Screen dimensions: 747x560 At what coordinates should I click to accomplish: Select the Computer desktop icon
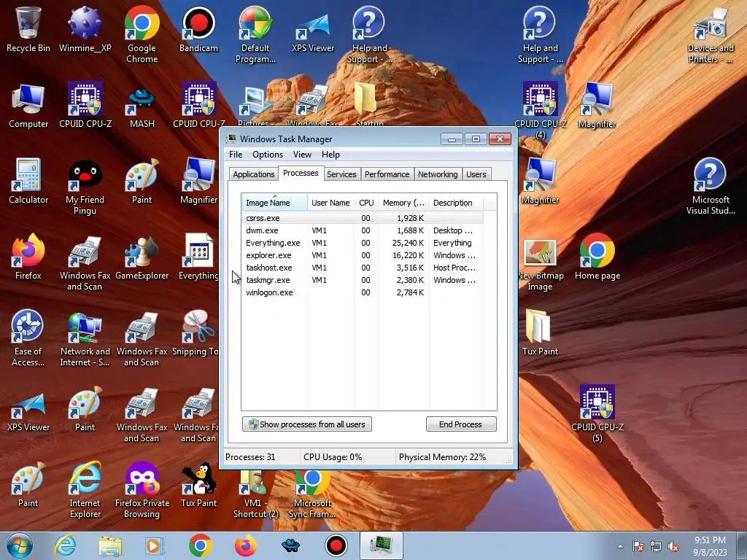(x=28, y=105)
